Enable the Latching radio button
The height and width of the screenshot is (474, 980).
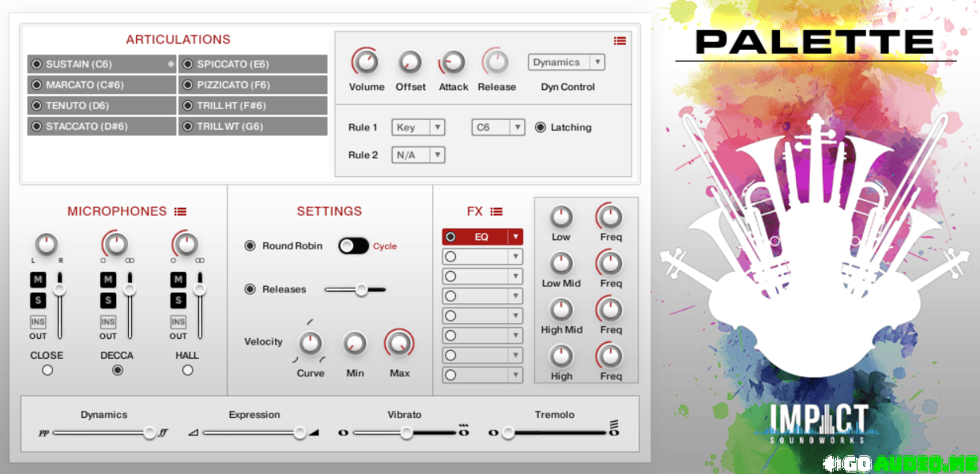point(541,127)
